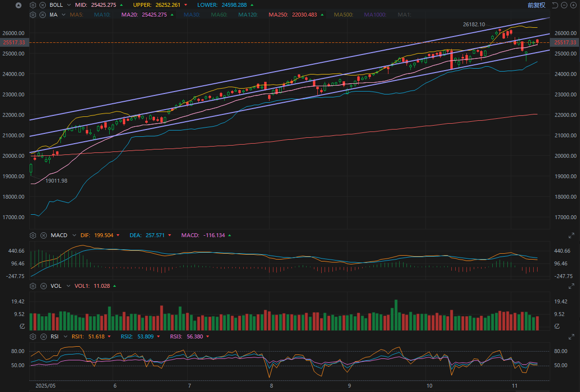Click the MACD DIF value 199.504
Image resolution: width=580 pixels, height=392 pixels.
pyautogui.click(x=103, y=235)
